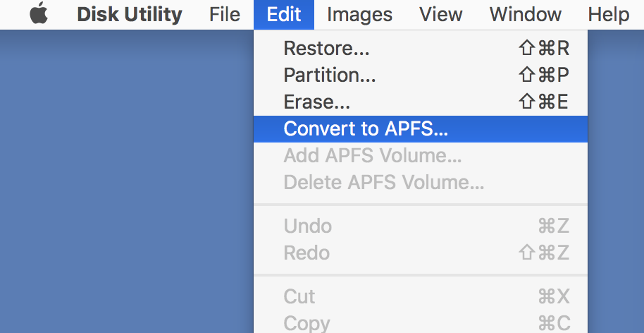Click the Cut menu item

coord(421,296)
